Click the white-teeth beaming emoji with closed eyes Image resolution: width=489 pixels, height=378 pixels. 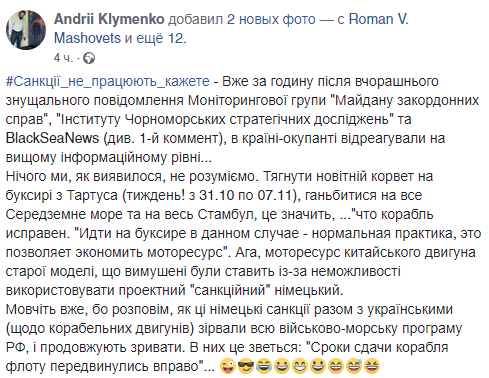coord(300,366)
